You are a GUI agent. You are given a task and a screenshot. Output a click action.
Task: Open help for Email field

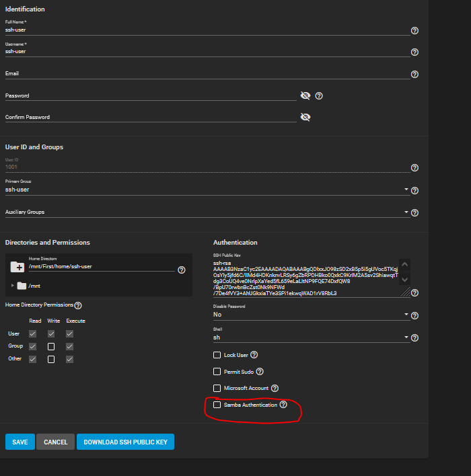pos(414,75)
